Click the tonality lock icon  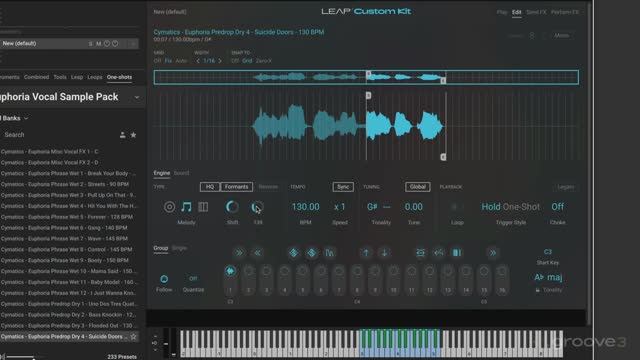point(538,290)
